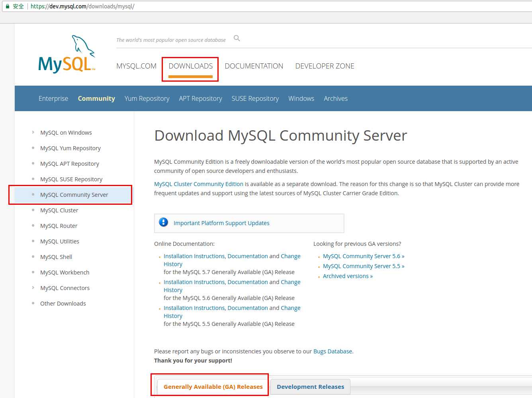The width and height of the screenshot is (532, 398).
Task: Open the Bugs Database link
Action: click(333, 351)
